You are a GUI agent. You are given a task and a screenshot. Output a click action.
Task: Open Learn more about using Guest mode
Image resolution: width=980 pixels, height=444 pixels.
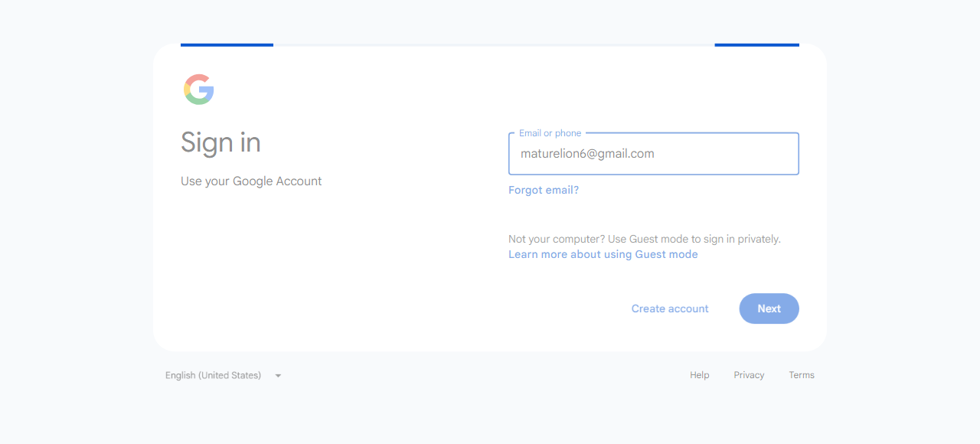[x=603, y=254]
